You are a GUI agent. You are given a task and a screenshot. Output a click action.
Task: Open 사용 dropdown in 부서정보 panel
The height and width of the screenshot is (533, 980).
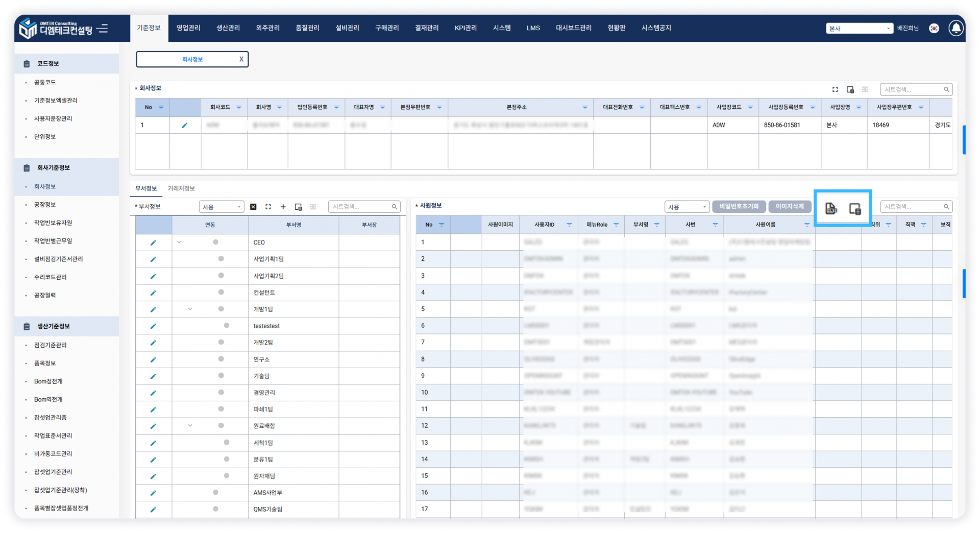[222, 207]
